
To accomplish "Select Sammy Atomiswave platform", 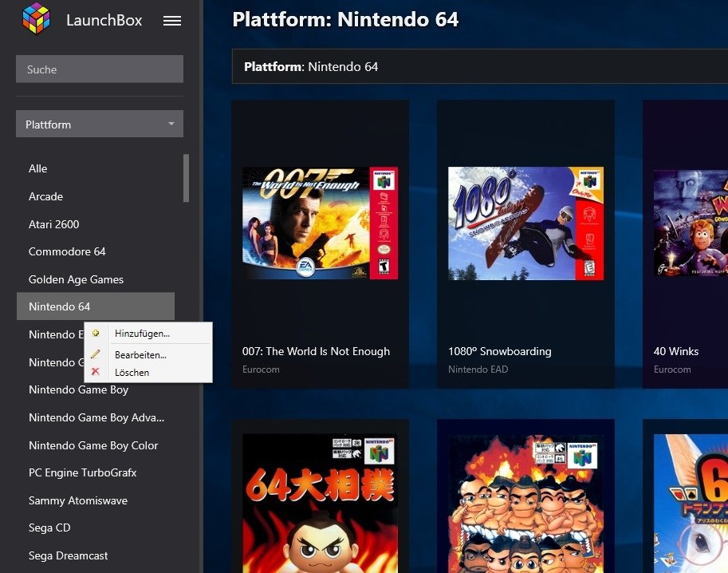I will (x=78, y=500).
